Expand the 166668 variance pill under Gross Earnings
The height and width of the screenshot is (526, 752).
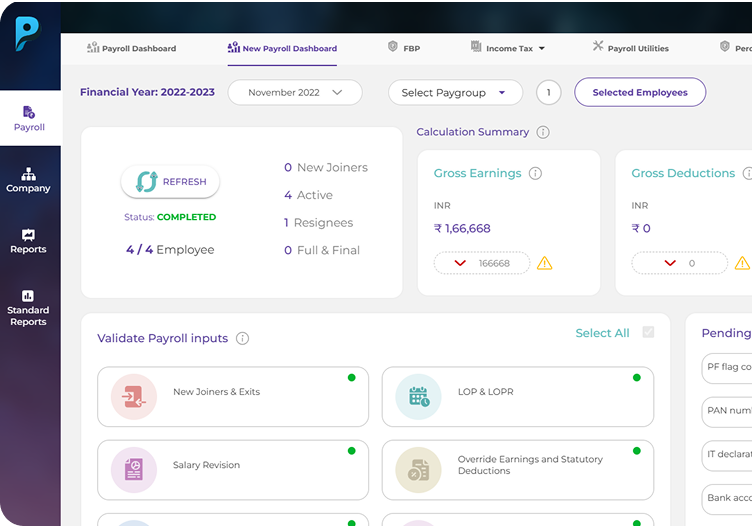click(482, 263)
